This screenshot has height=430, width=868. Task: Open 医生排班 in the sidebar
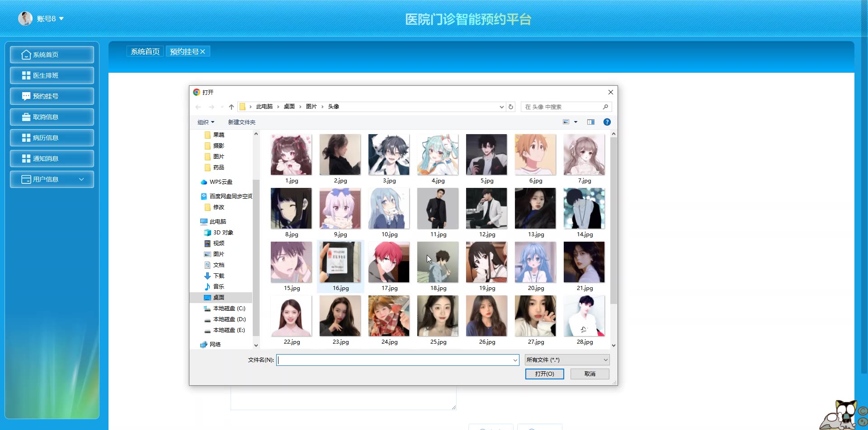[x=52, y=75]
